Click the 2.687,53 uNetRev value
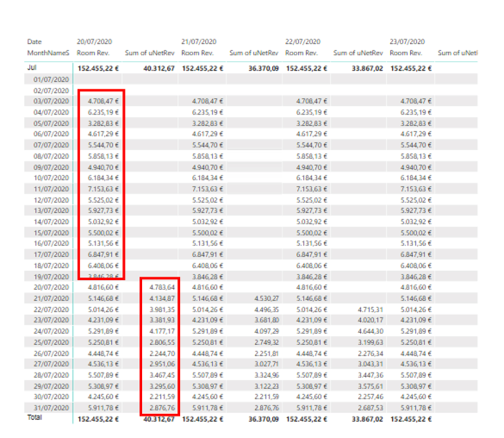This screenshot has height=438, width=504. pos(370,408)
